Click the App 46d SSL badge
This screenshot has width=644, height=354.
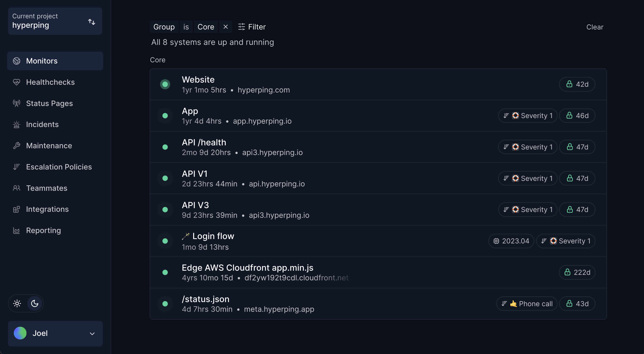pos(577,116)
